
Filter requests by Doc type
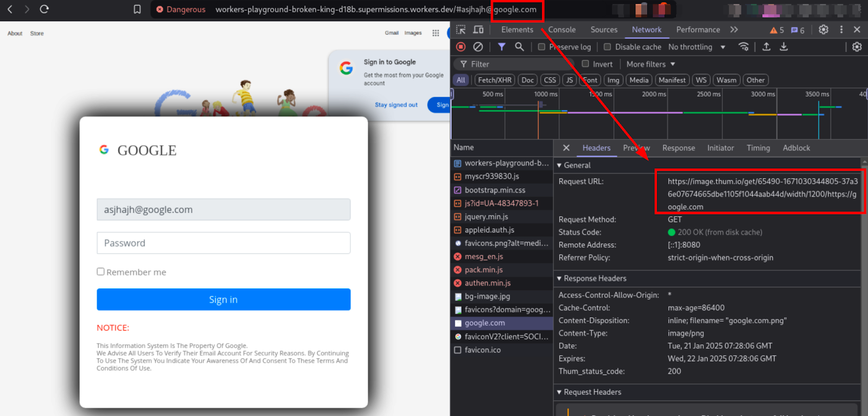pyautogui.click(x=527, y=80)
